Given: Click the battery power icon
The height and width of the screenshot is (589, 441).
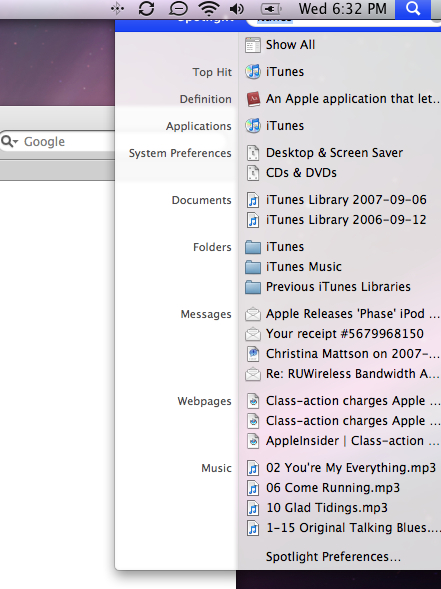Looking at the screenshot, I should (x=271, y=9).
